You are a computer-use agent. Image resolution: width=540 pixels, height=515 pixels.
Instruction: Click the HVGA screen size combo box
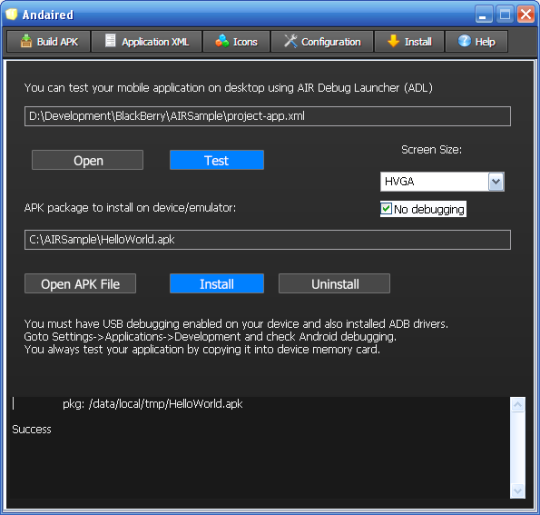tap(442, 182)
